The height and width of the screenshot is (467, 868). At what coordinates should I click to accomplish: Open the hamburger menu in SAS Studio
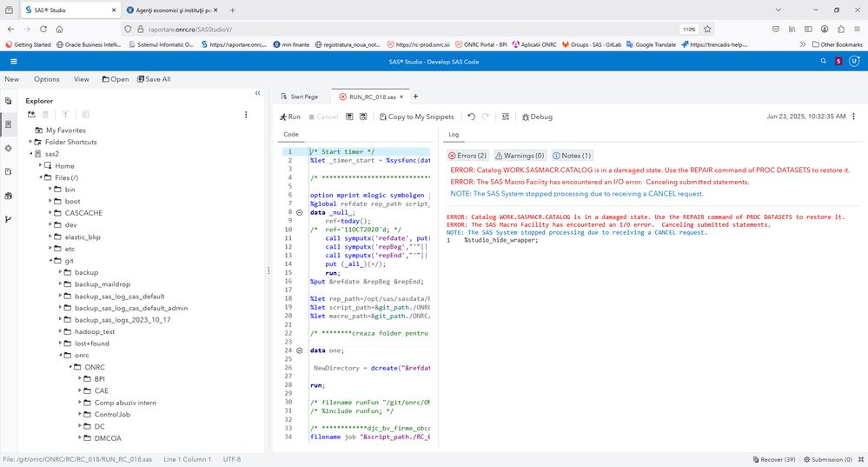(x=14, y=62)
